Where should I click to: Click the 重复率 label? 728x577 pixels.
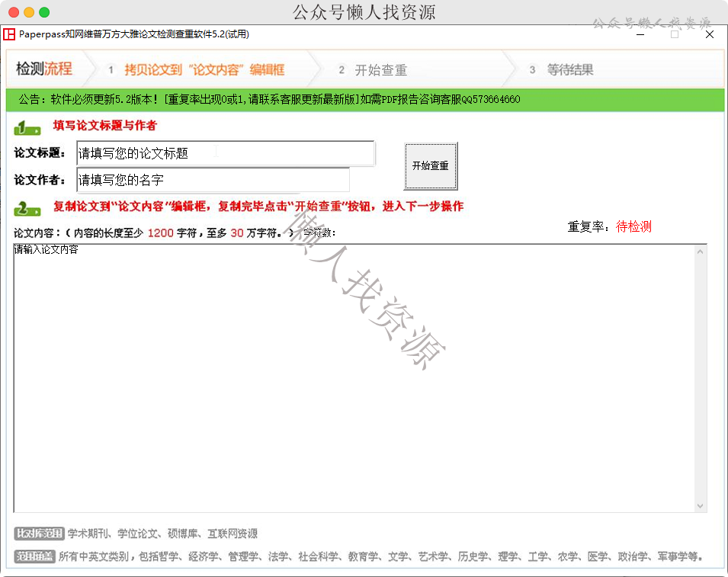[x=588, y=226]
